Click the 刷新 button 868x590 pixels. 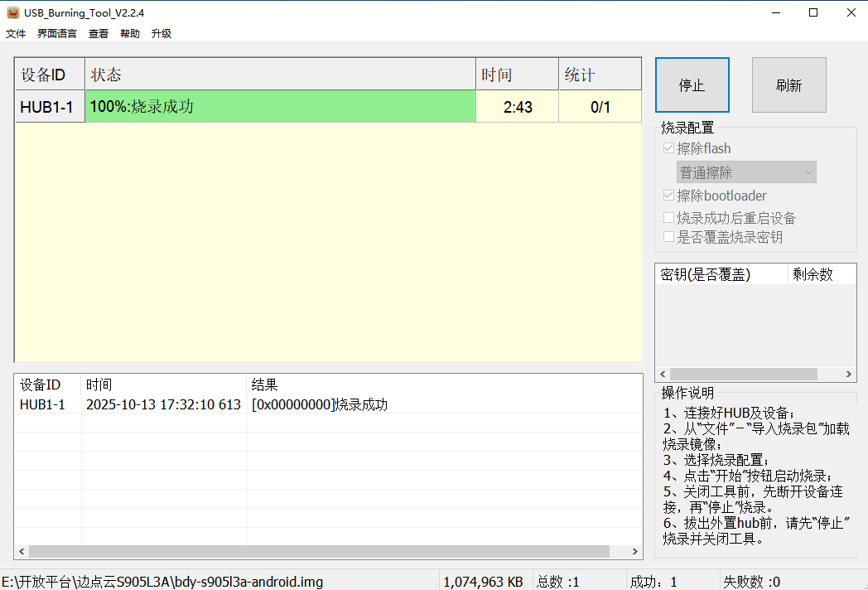click(788, 85)
